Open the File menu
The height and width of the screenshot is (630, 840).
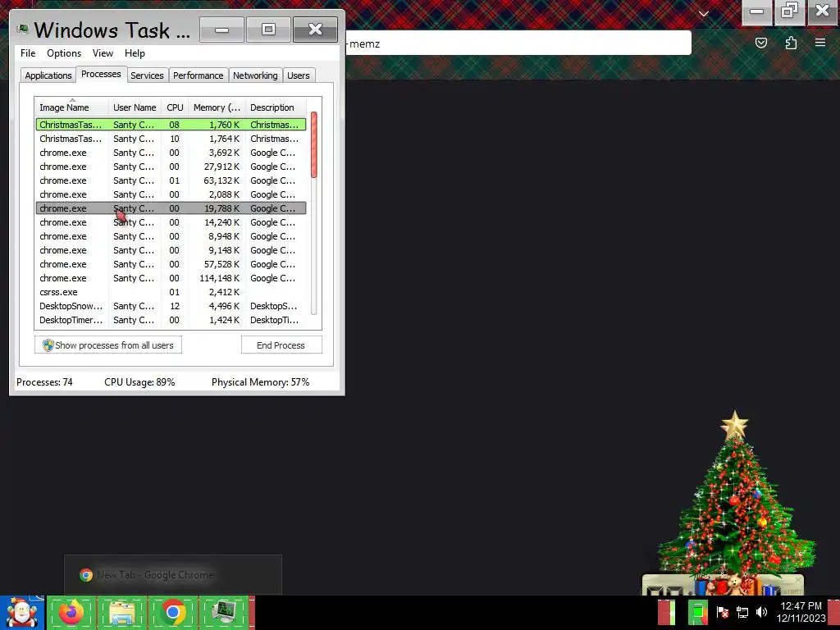pos(28,53)
